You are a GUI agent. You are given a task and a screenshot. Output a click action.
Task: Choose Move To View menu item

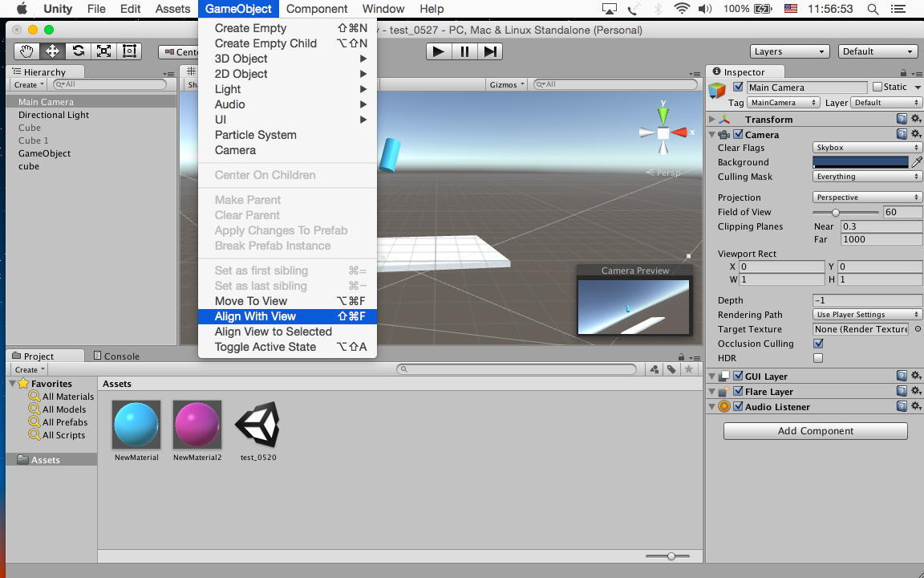coord(288,301)
